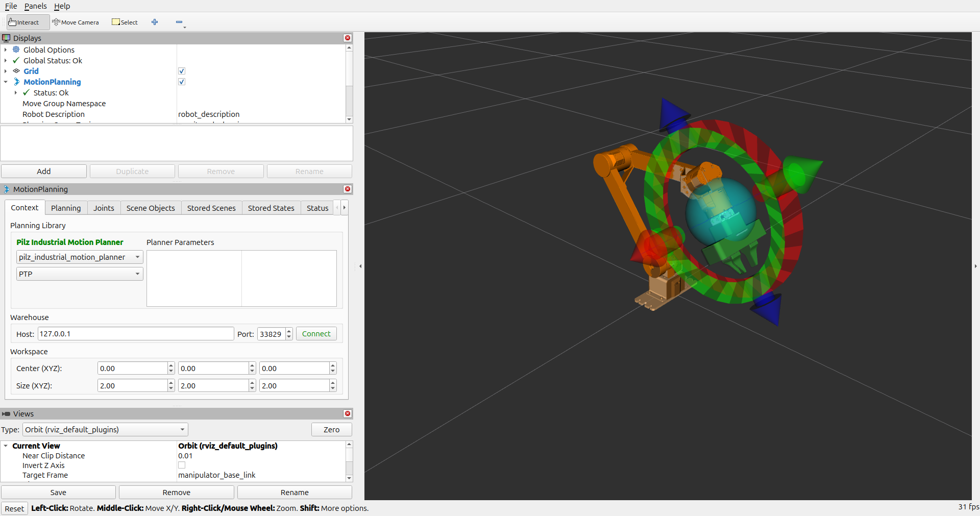Expand the Global Status tree item
This screenshot has width=980, height=516.
(6, 60)
